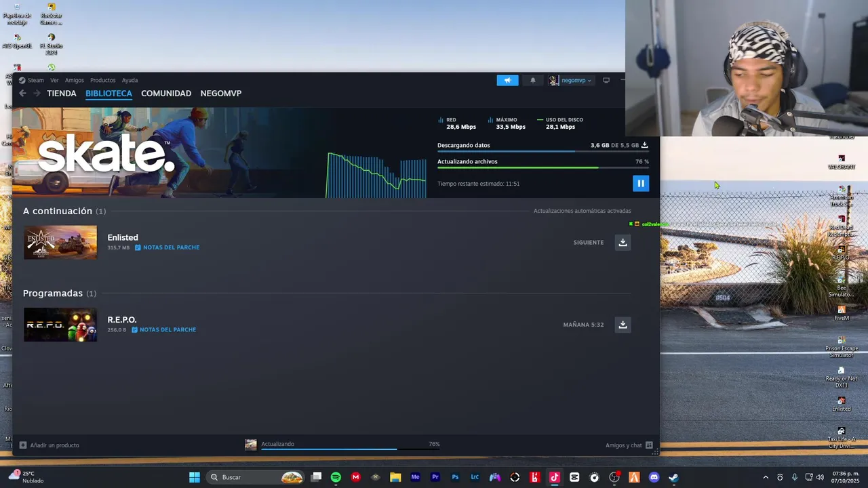Click the download throughput graph
This screenshot has height=488, width=868.
376,175
